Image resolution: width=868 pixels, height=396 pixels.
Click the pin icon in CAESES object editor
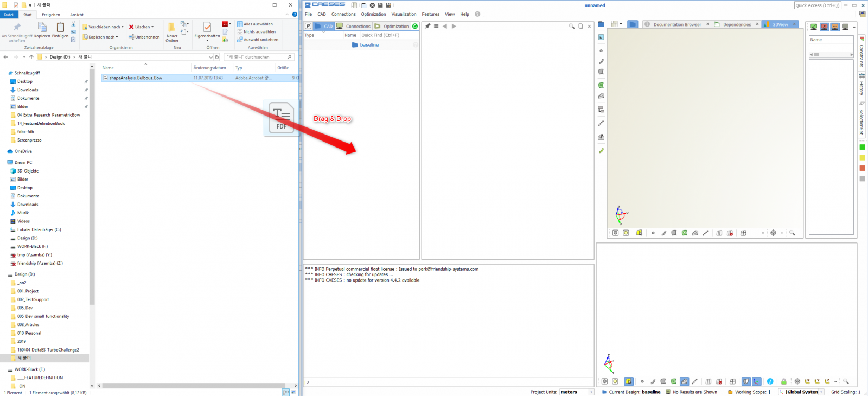[427, 26]
